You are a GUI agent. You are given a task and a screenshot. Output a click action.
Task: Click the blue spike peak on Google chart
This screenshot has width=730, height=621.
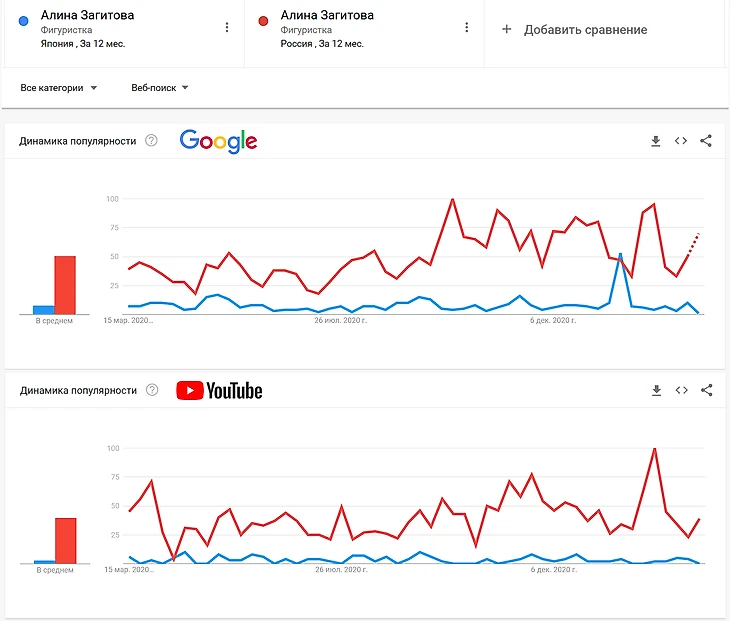621,254
